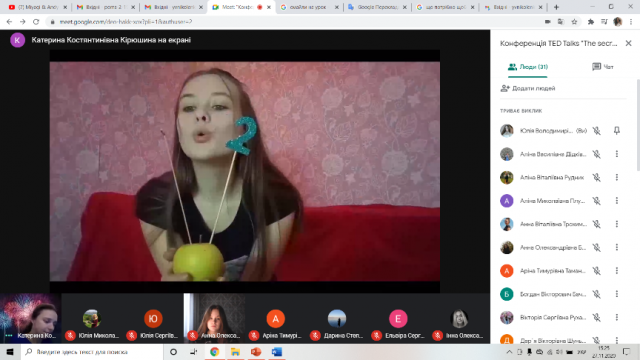Pin Юлія Володимирівна in participants list
640x360 pixels.
[x=617, y=131]
